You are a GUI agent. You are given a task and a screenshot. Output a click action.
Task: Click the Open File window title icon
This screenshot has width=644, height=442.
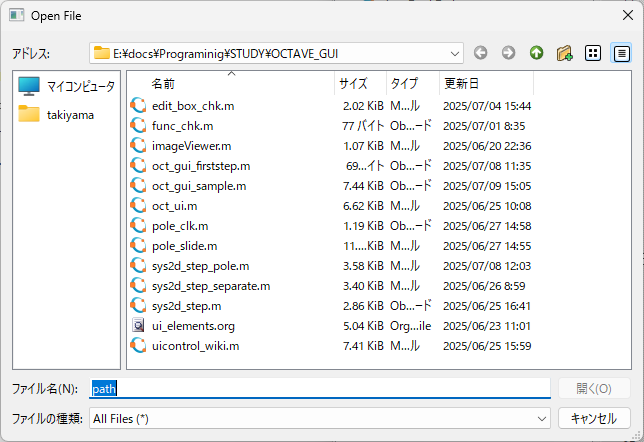tap(17, 16)
